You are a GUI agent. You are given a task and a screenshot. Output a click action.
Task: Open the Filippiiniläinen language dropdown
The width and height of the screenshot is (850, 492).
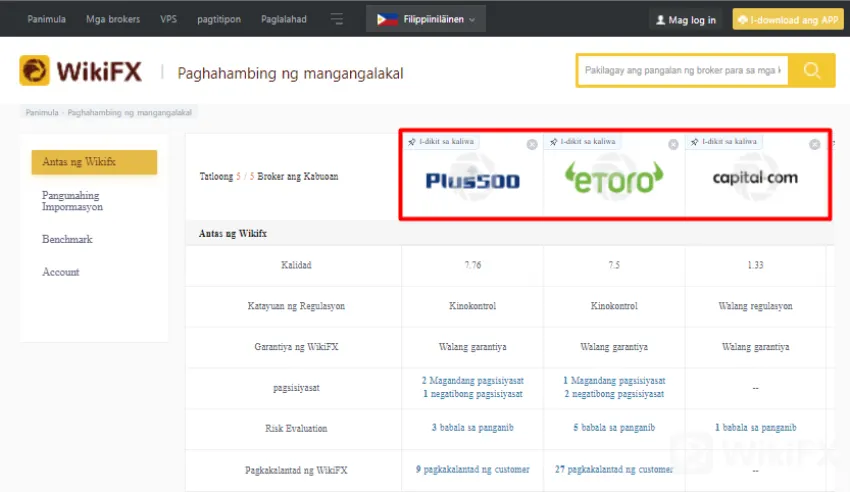pyautogui.click(x=426, y=20)
